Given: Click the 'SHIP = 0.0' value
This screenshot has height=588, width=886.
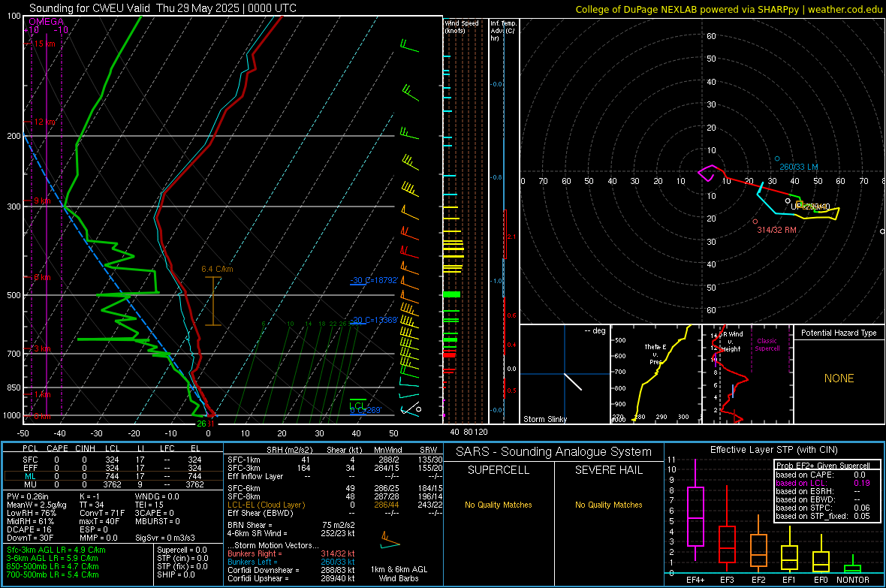Looking at the screenshot, I should pos(176,574).
